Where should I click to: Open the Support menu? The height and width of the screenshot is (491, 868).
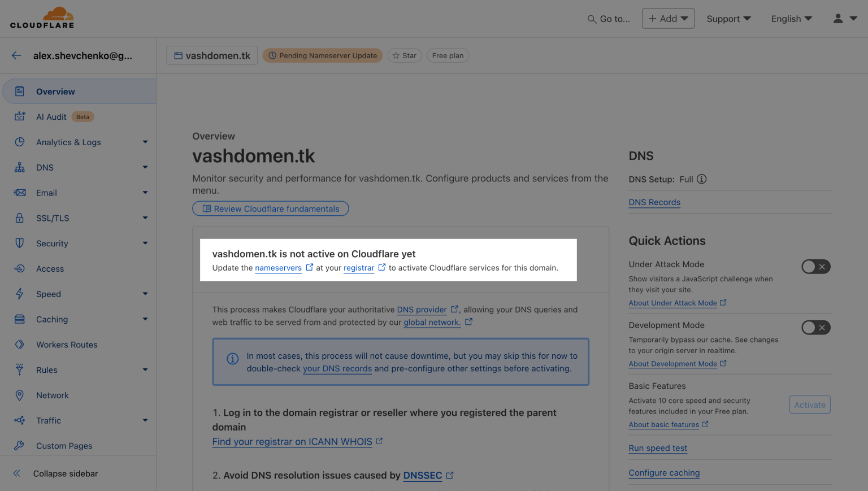coord(728,19)
